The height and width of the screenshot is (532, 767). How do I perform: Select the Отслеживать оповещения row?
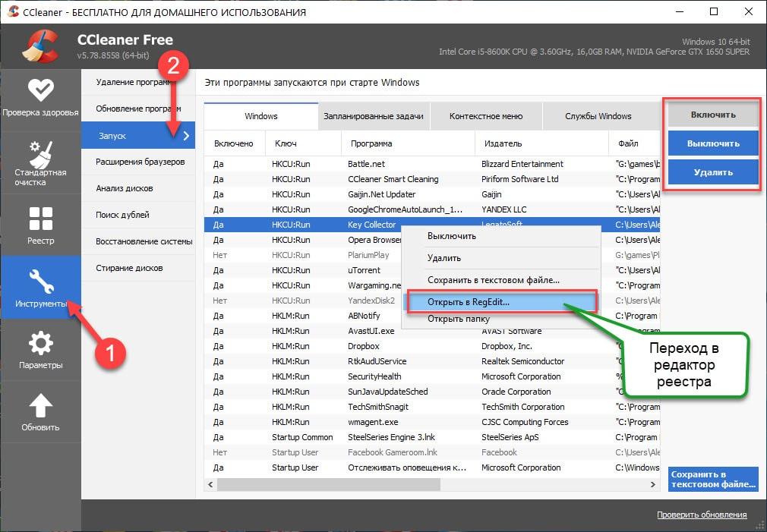click(x=432, y=467)
